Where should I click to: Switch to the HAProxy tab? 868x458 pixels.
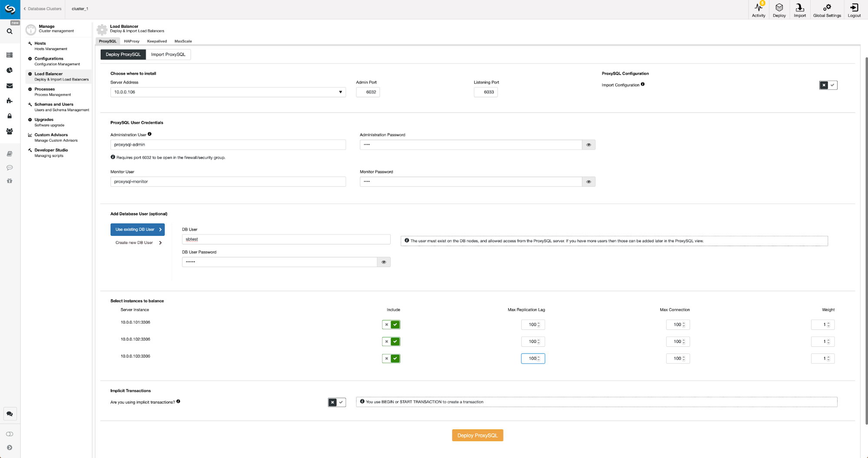click(x=132, y=41)
